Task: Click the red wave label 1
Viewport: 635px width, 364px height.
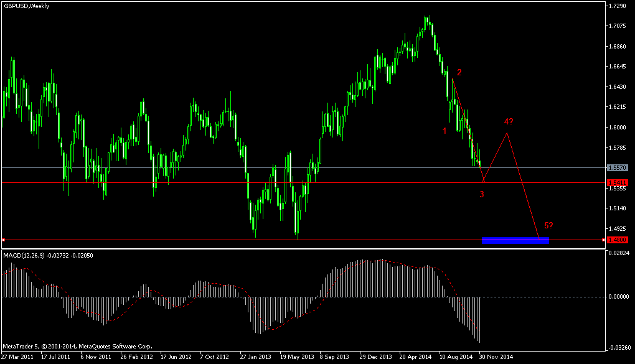Action: click(444, 131)
